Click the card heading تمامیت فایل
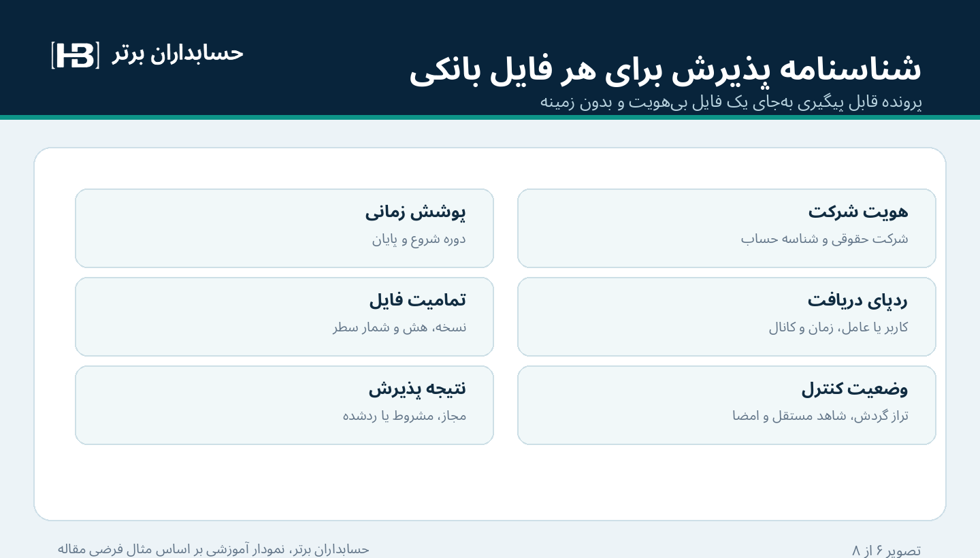This screenshot has width=980, height=558. click(x=418, y=300)
